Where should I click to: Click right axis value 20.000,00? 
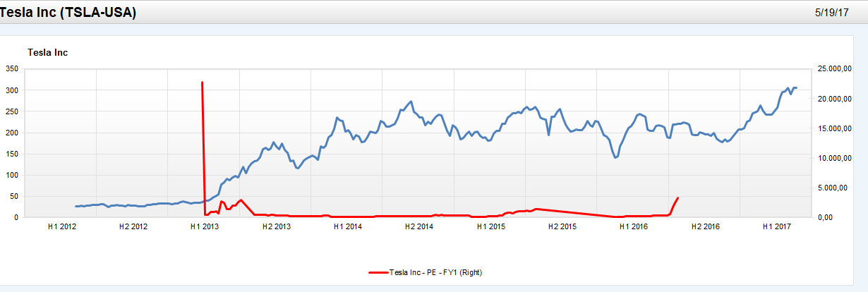click(834, 99)
